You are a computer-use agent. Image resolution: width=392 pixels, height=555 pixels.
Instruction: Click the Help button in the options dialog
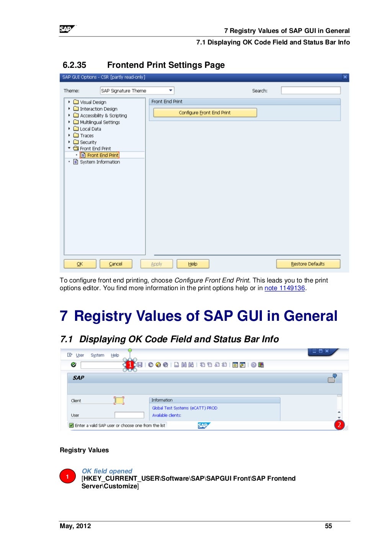[x=193, y=264]
